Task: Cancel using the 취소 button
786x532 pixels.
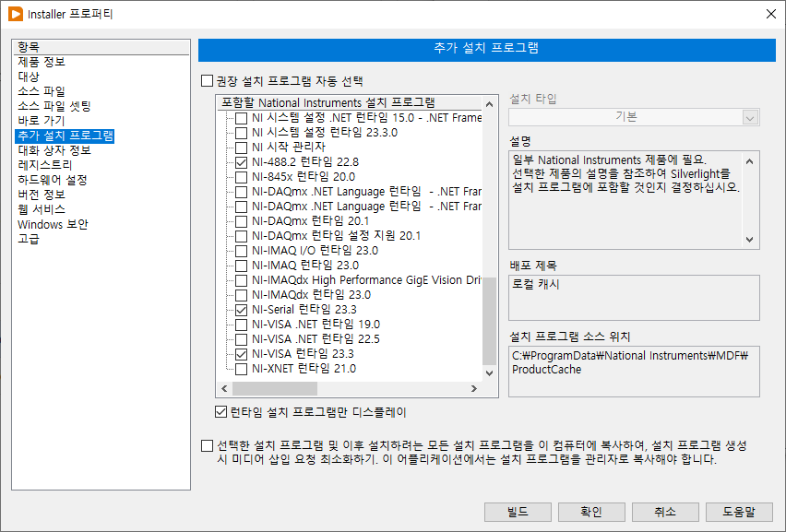Action: point(665,512)
